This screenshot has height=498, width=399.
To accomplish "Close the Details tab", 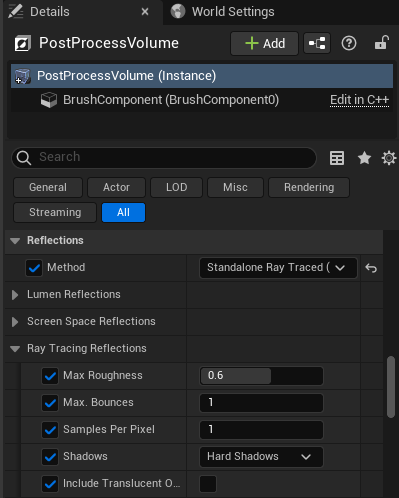I will [145, 12].
